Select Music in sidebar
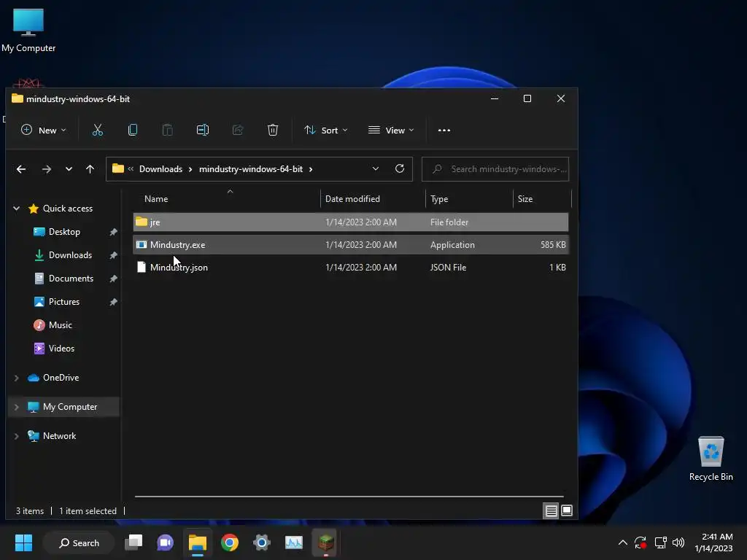This screenshot has height=560, width=747. (x=60, y=325)
